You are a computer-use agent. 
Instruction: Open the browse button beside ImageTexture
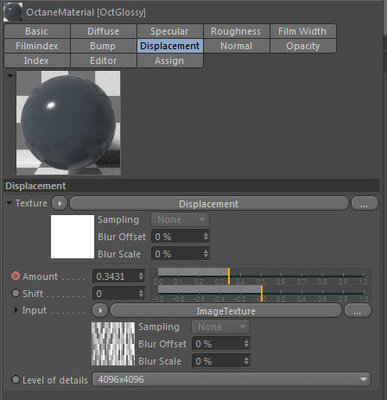coord(357,311)
